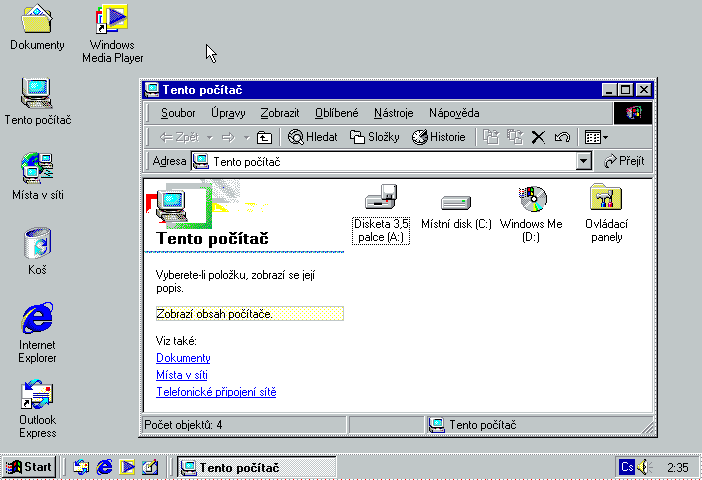Viewport: 702px width, 480px height.
Task: Click the volume speaker tray icon
Action: pos(644,467)
